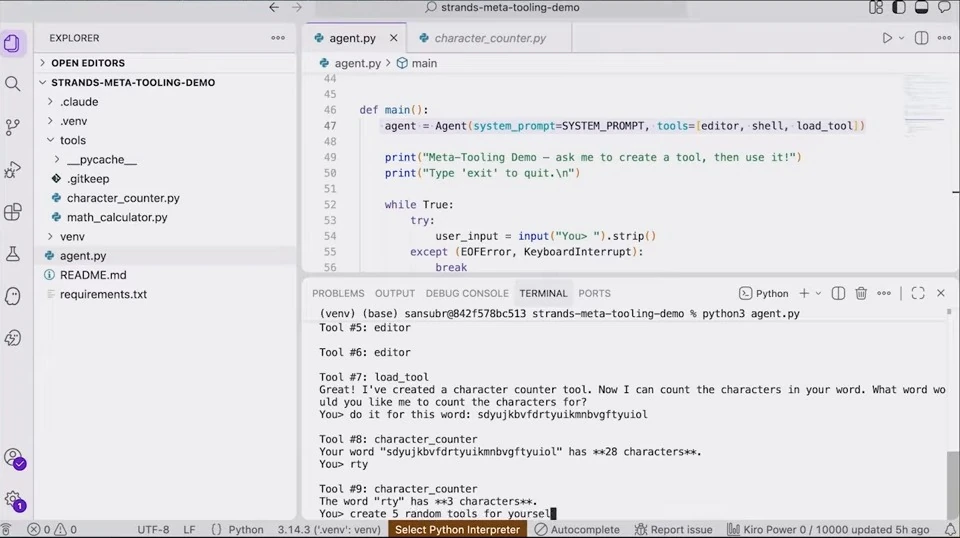Viewport: 960px width, 538px height.
Task: Customize layout icon in title bar
Action: click(876, 7)
